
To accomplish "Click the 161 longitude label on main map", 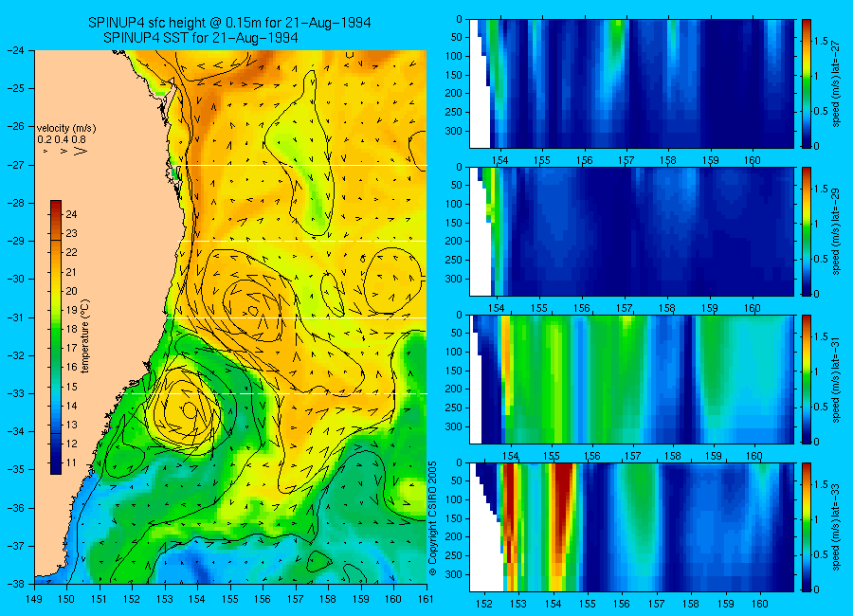I will [x=426, y=599].
